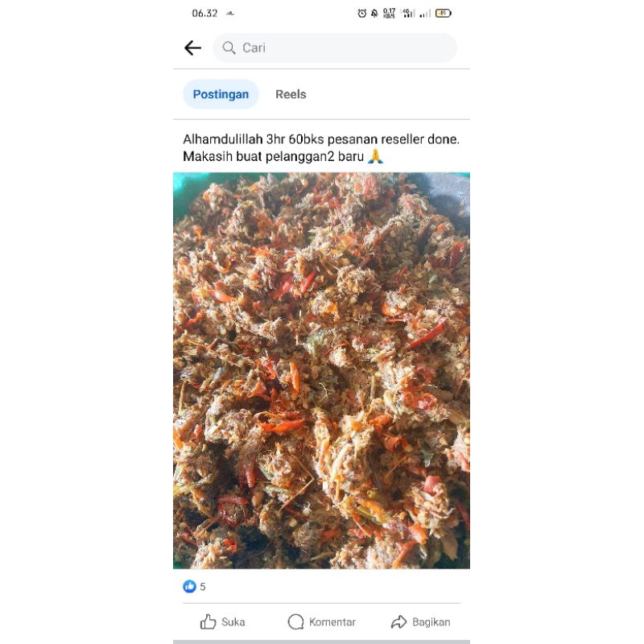Click the blue like reaction icon

(189, 586)
